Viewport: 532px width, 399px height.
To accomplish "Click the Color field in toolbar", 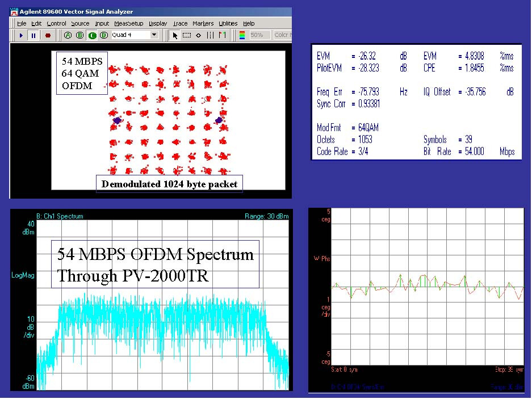I will pyautogui.click(x=282, y=35).
